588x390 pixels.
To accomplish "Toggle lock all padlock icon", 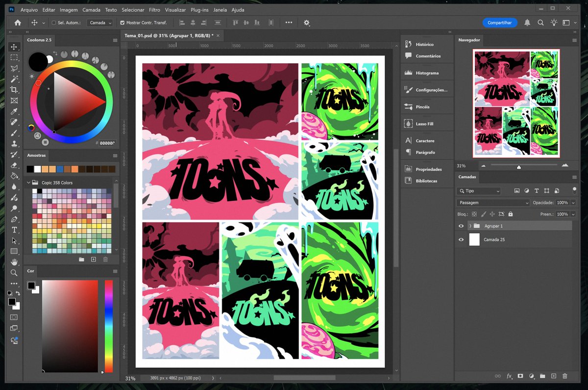I will point(511,214).
